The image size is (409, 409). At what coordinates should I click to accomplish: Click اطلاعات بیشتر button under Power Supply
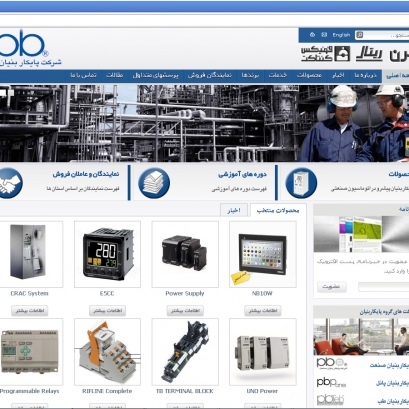pos(185,311)
